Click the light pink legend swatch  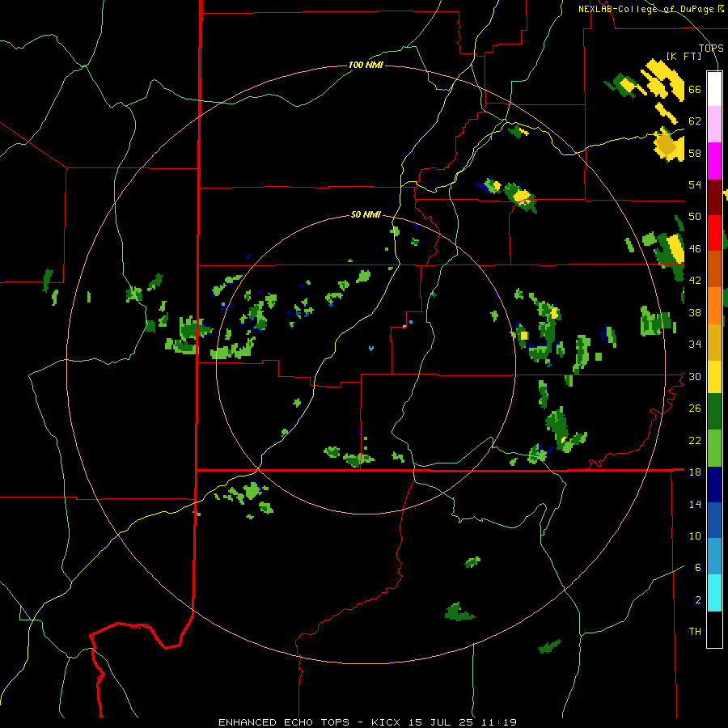tap(714, 125)
